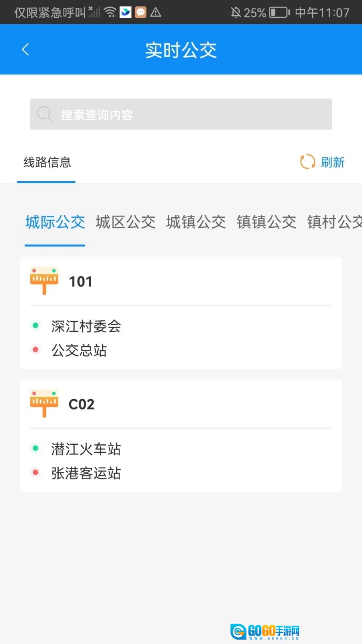Tap the battery icon in status bar
The image size is (362, 644).
pyautogui.click(x=279, y=12)
